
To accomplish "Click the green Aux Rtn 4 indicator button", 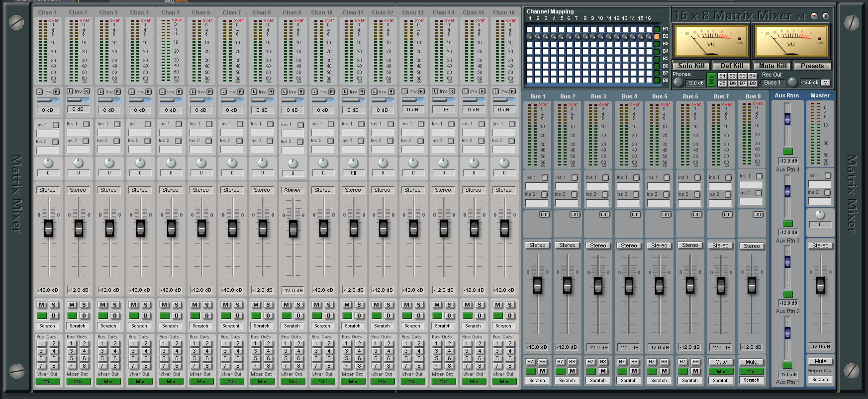I will tap(788, 151).
